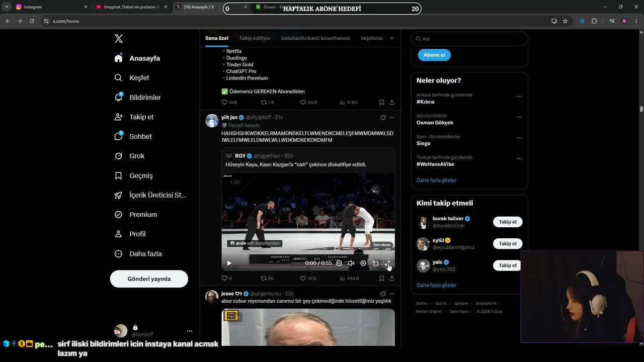This screenshot has width=644, height=362.
Task: Open more options for Osman Gökçek trend
Action: (519, 117)
